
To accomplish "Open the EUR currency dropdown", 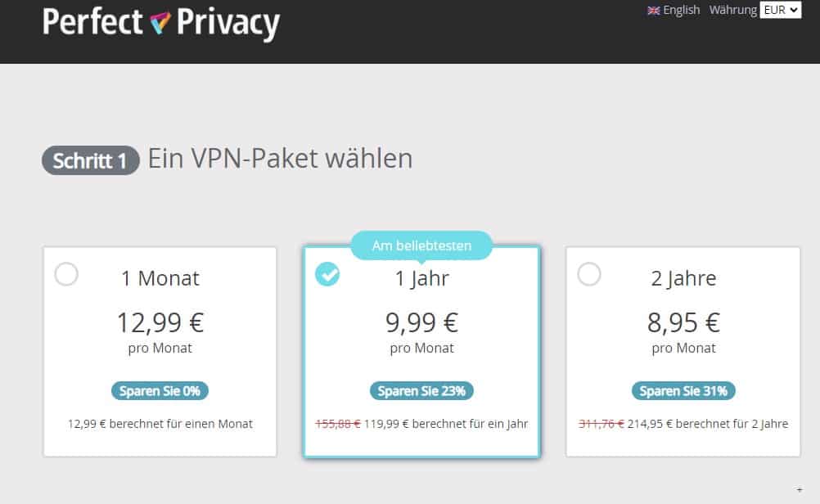I will point(780,10).
